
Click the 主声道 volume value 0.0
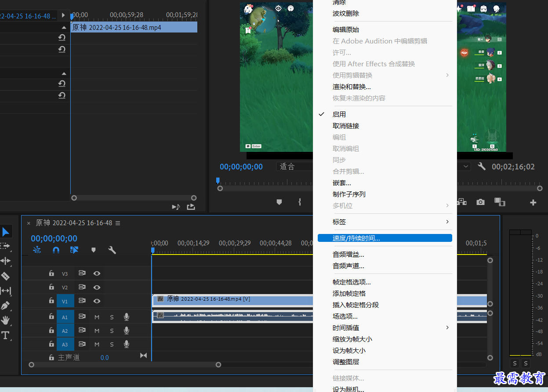coord(105,358)
